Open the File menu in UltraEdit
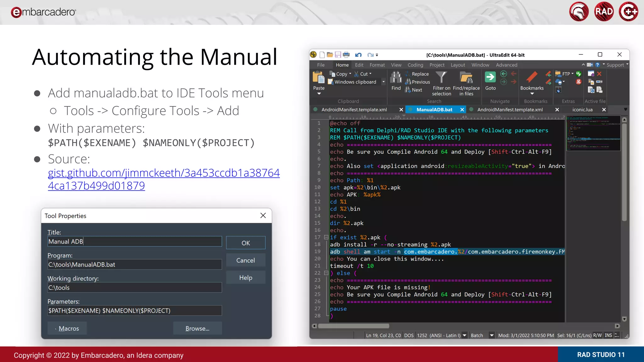 [x=321, y=65]
